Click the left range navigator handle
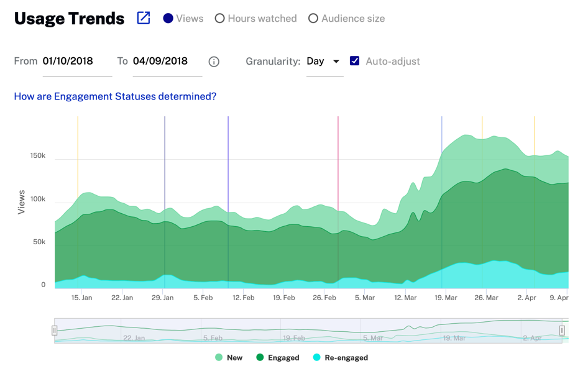 tap(55, 331)
